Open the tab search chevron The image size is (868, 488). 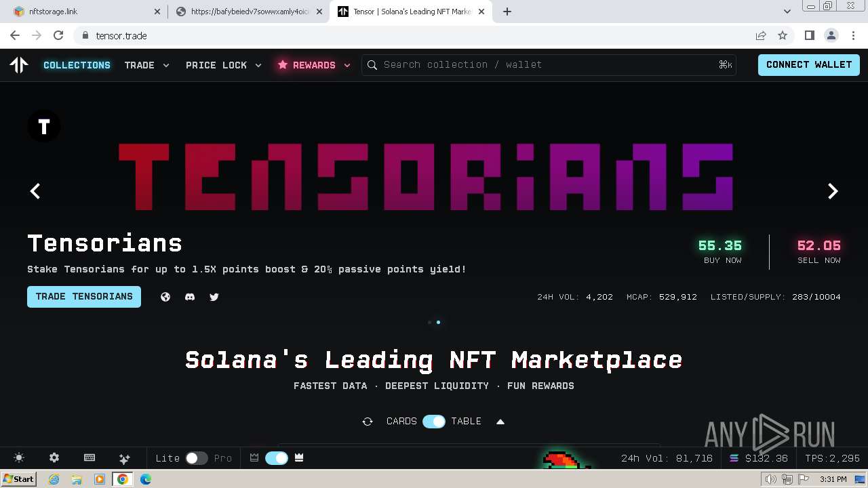pos(787,12)
